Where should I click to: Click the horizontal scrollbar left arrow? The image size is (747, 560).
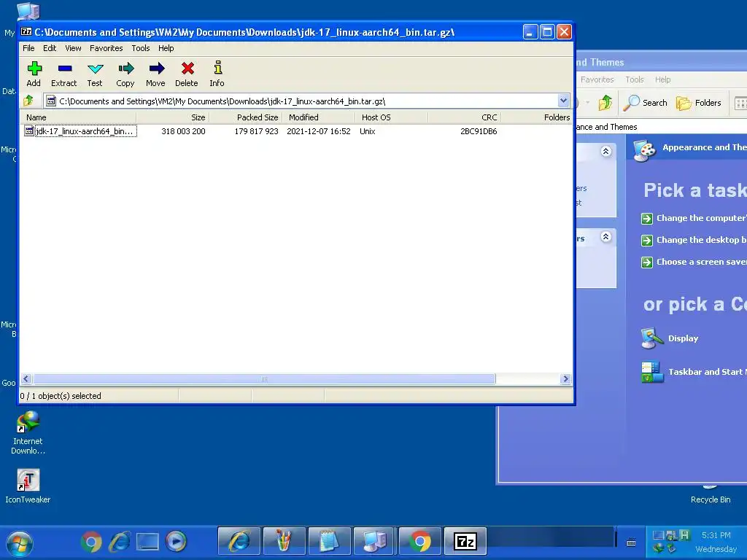pos(26,379)
